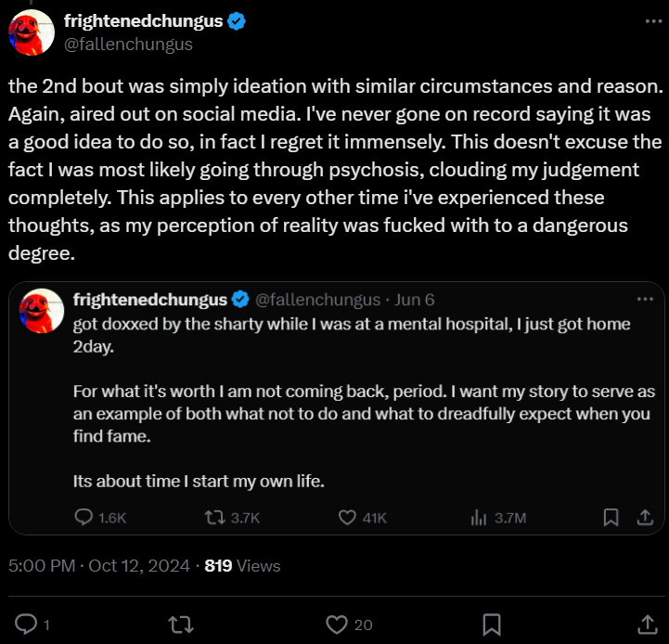Click main author's profile avatar
Screen dimensions: 669x644
click(x=31, y=33)
